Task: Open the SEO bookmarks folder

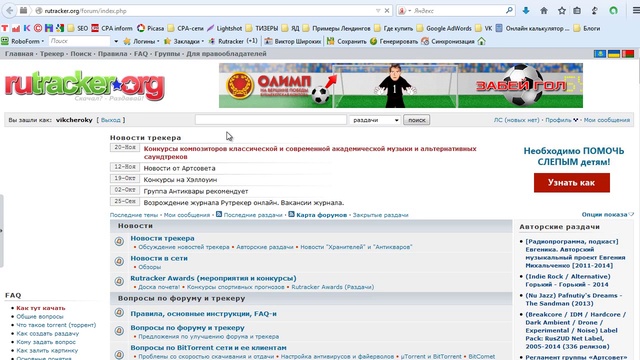Action: (x=78, y=28)
